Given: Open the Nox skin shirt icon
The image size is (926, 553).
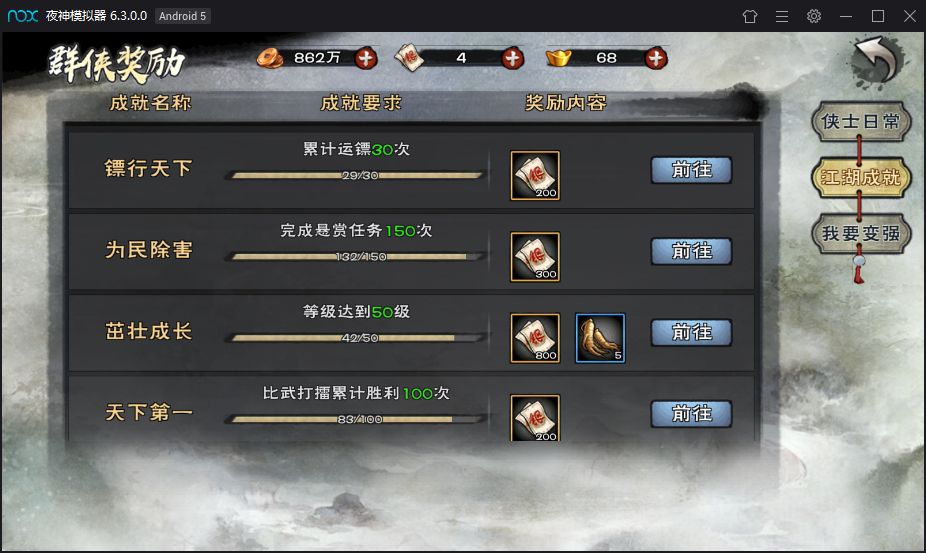Looking at the screenshot, I should [x=750, y=16].
